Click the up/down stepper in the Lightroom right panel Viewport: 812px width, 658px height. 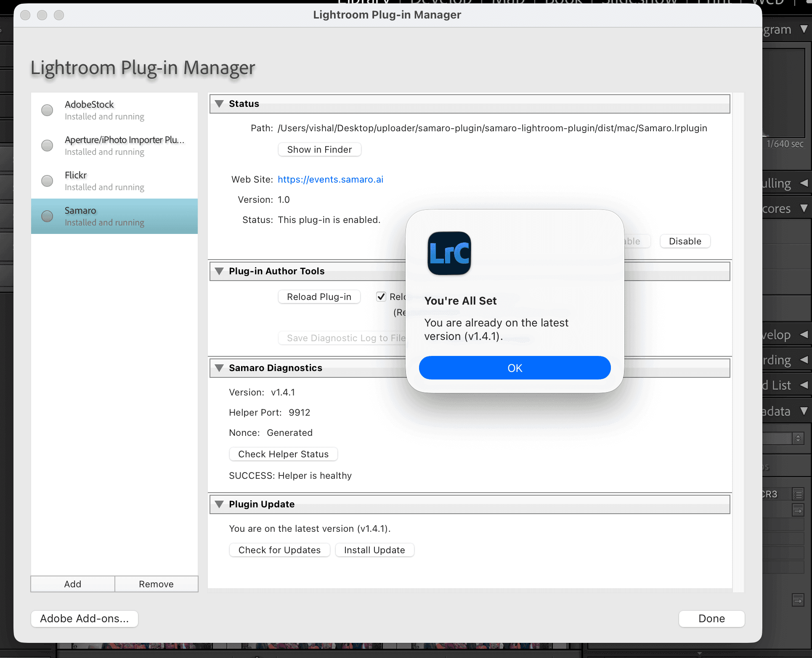point(798,438)
